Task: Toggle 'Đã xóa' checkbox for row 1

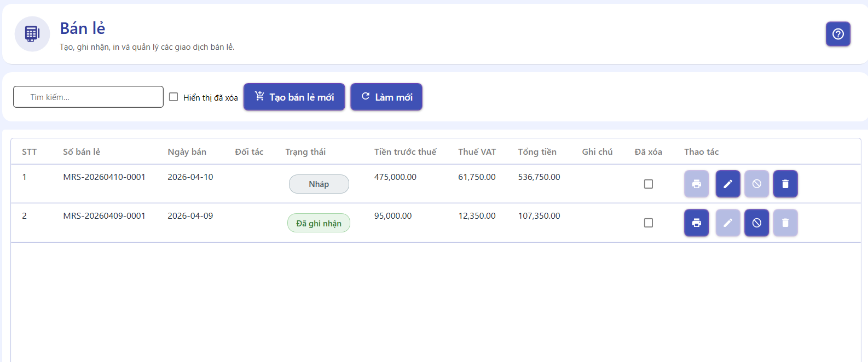Action: 648,184
